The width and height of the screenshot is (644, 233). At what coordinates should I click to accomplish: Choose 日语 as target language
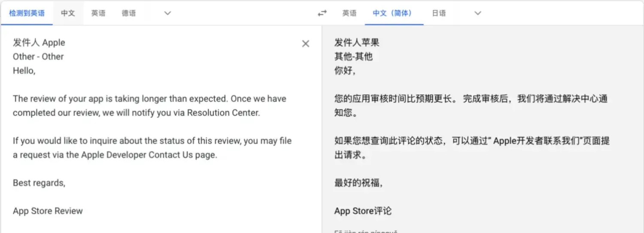click(439, 13)
